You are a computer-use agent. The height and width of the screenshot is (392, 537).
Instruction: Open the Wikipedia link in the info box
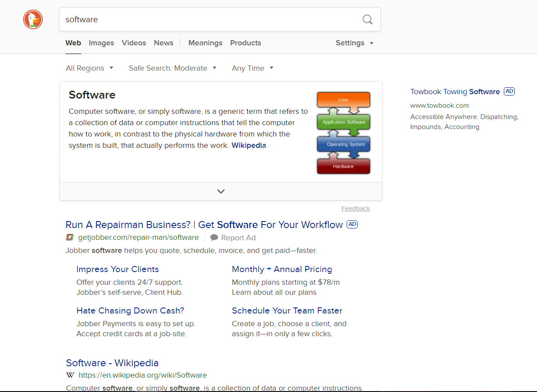248,145
